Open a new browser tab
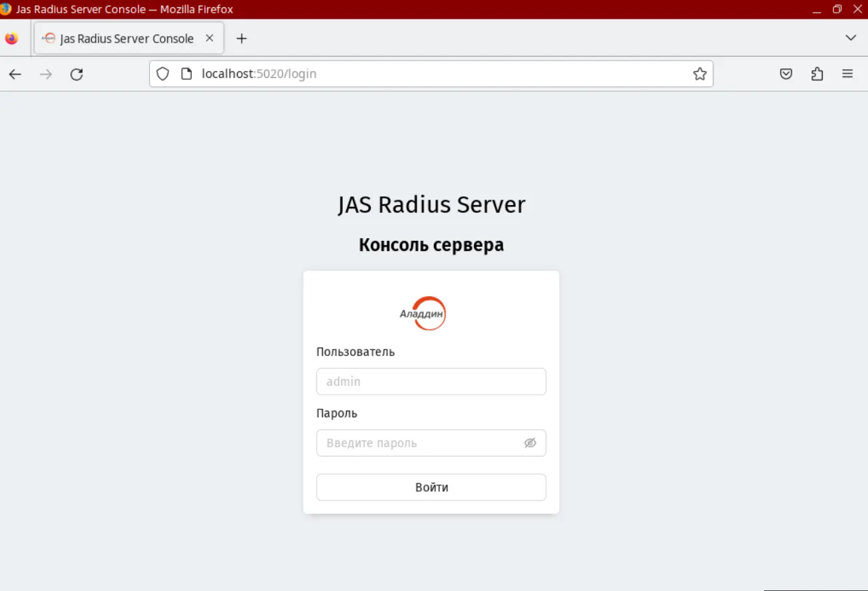The height and width of the screenshot is (591, 868). pos(242,39)
